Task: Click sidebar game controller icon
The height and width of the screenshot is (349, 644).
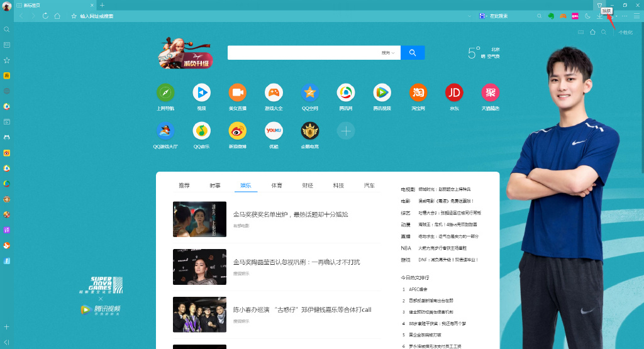Action: pyautogui.click(x=6, y=138)
